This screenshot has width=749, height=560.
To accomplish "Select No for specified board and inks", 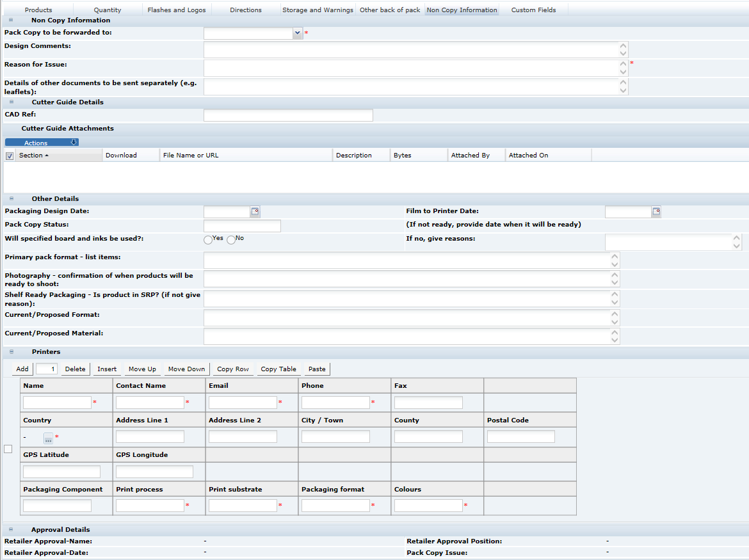I will (x=231, y=239).
